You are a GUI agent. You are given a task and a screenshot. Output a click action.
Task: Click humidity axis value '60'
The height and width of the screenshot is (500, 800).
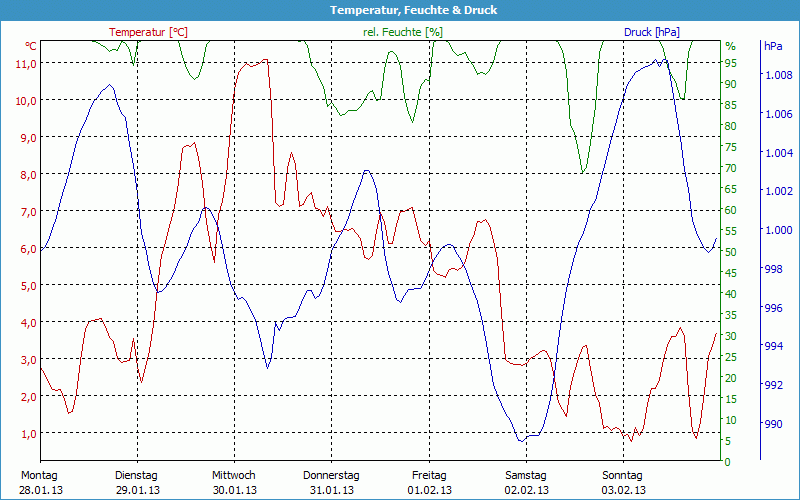[731, 210]
